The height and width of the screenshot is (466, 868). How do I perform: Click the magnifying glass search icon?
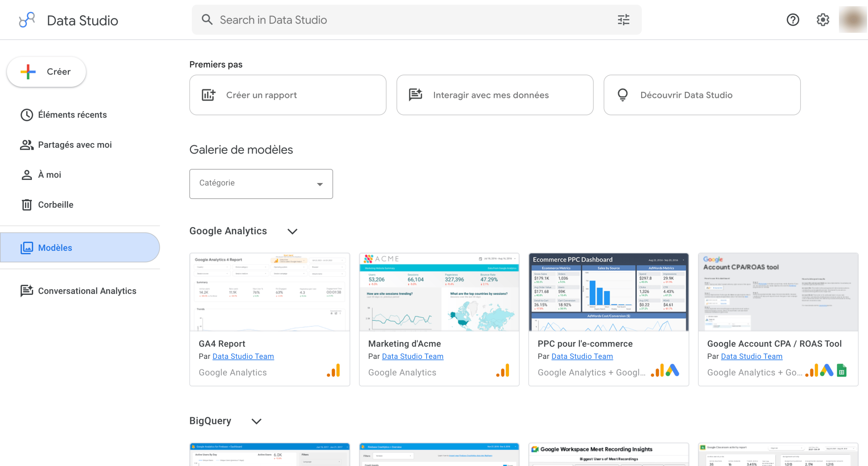(x=207, y=20)
